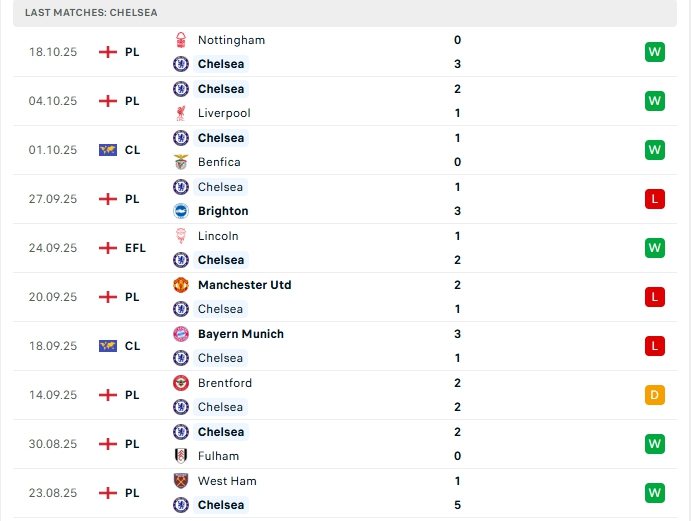This screenshot has height=521, width=691.
Task: Select the CL competition label on 01.10.25
Action: coord(132,150)
